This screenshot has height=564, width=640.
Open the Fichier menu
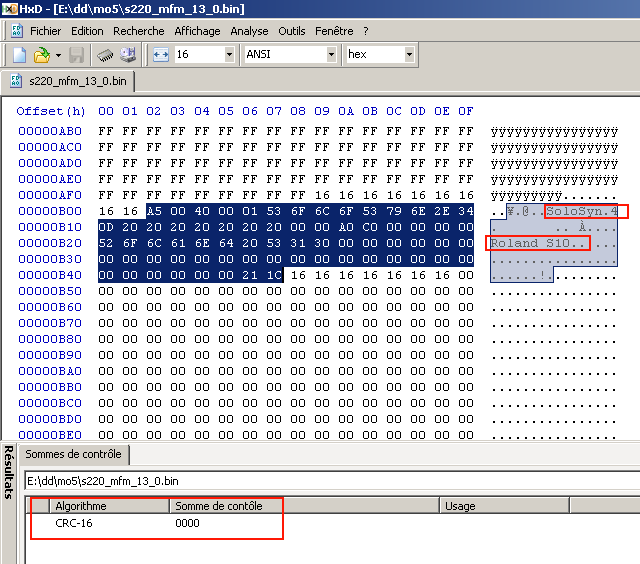(x=45, y=31)
